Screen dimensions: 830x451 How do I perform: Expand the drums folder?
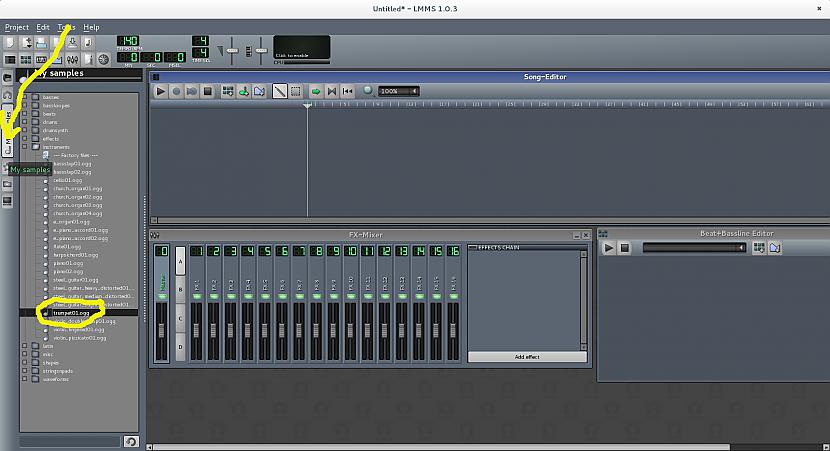point(24,122)
